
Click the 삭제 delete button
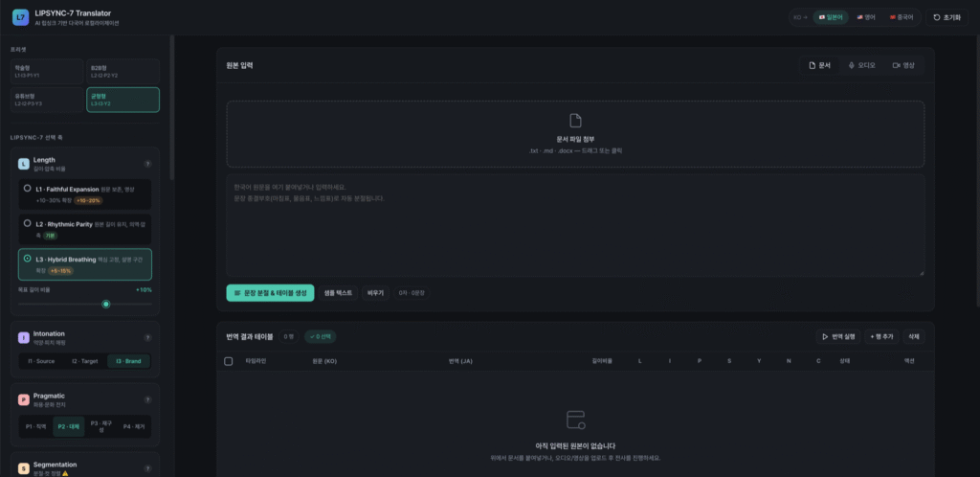914,336
